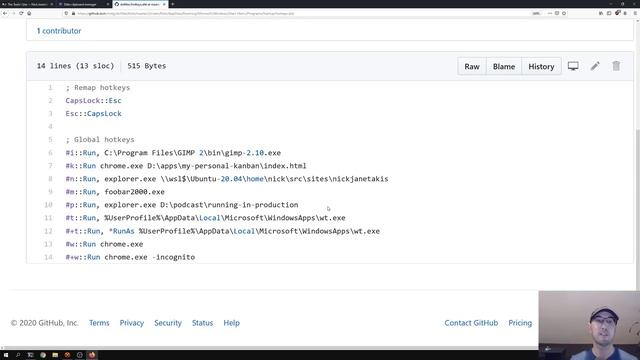Screen dimensions: 640x360
Task: Click the foobar2000.exe hotkey line
Action: coord(115,192)
